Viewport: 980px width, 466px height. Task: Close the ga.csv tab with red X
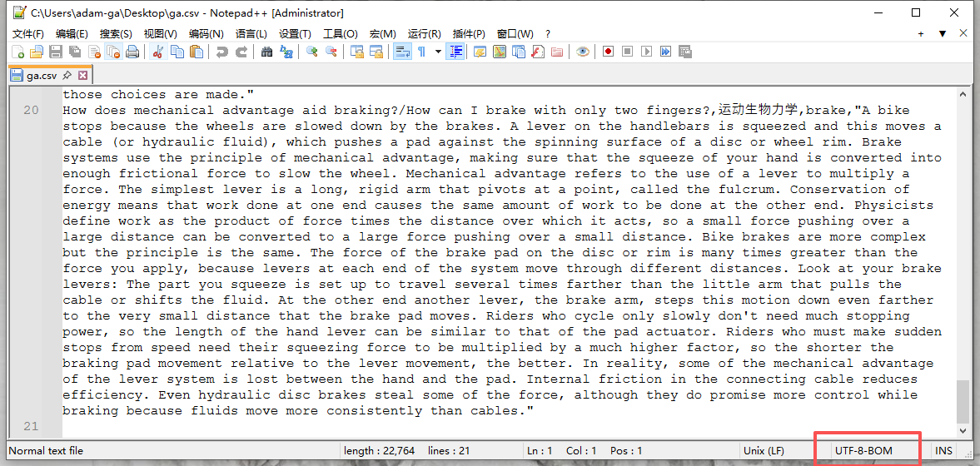tap(82, 76)
